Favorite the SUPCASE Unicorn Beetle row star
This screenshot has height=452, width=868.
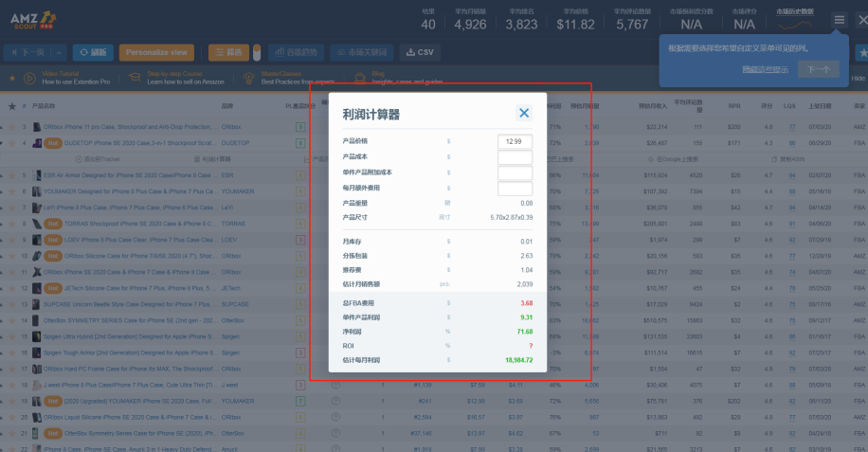(x=12, y=304)
